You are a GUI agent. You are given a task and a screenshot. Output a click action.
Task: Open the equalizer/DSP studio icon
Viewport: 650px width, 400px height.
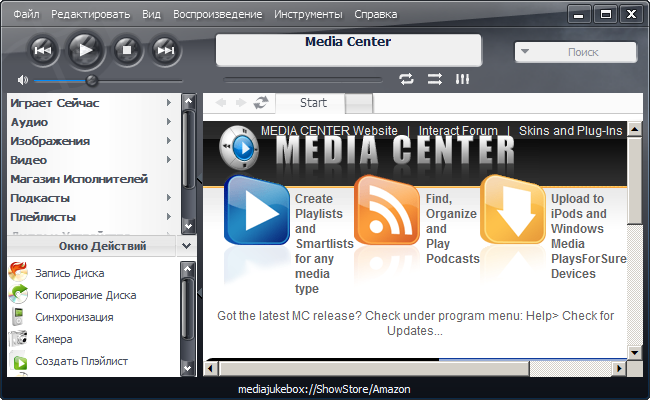pyautogui.click(x=462, y=79)
